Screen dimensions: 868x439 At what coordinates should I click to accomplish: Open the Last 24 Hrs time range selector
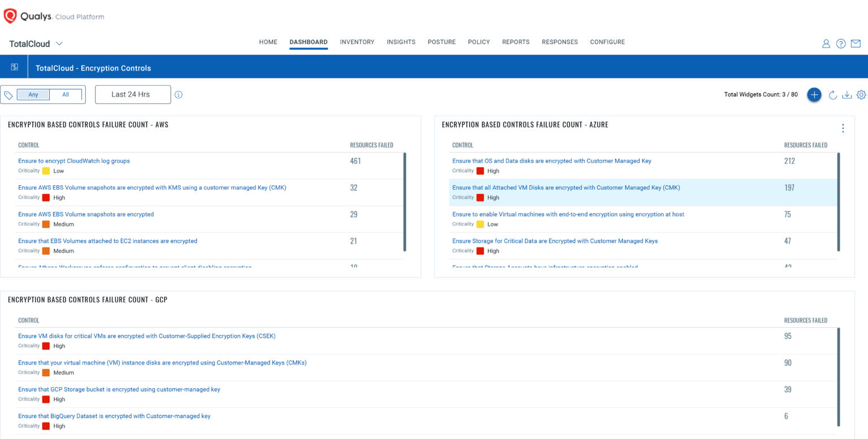coord(132,94)
